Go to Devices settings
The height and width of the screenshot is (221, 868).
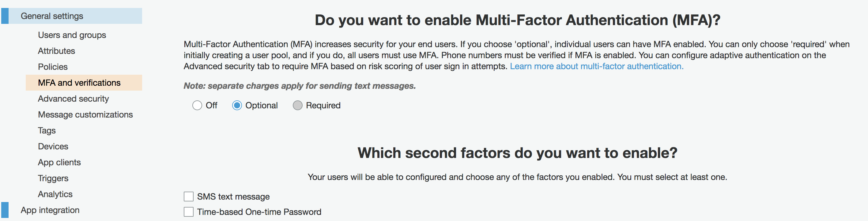[x=53, y=146]
